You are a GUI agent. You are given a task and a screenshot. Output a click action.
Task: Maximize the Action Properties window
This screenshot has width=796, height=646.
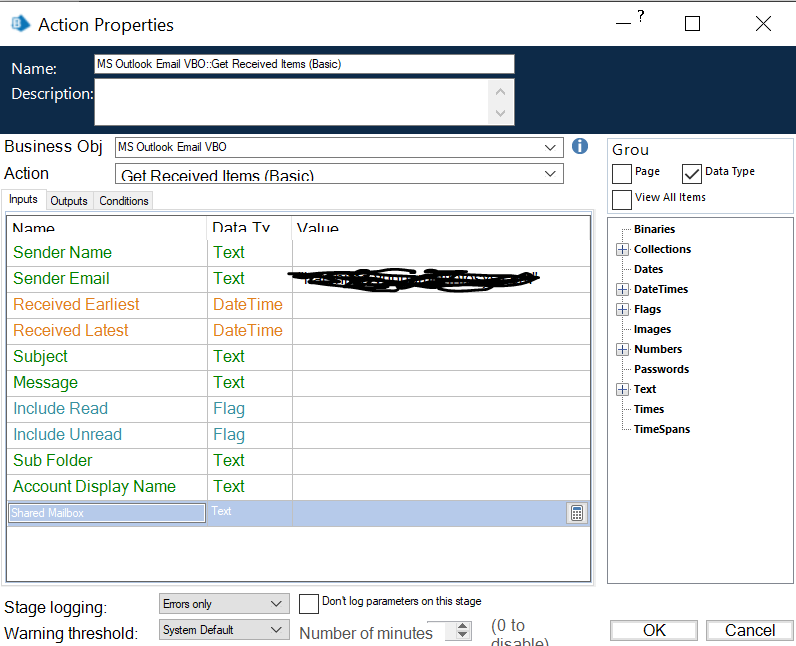click(x=692, y=23)
